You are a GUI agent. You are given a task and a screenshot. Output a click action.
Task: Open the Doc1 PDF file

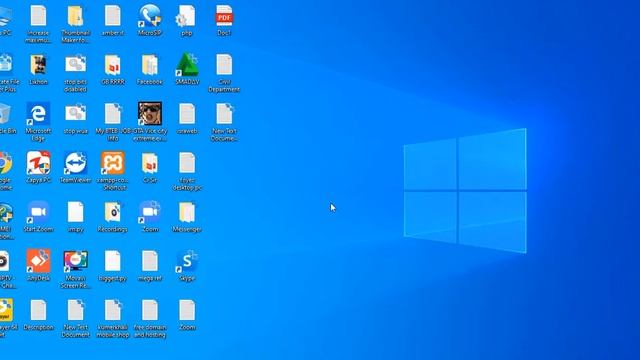(x=224, y=20)
